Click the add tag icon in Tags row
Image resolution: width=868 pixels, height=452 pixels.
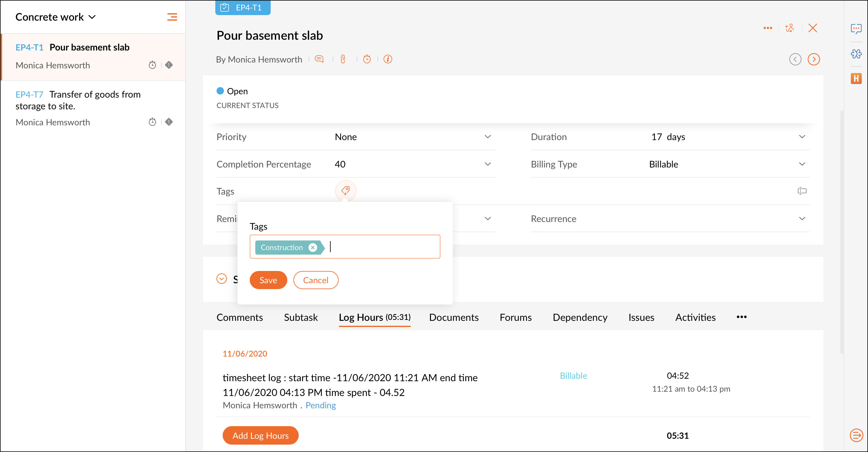pos(345,191)
